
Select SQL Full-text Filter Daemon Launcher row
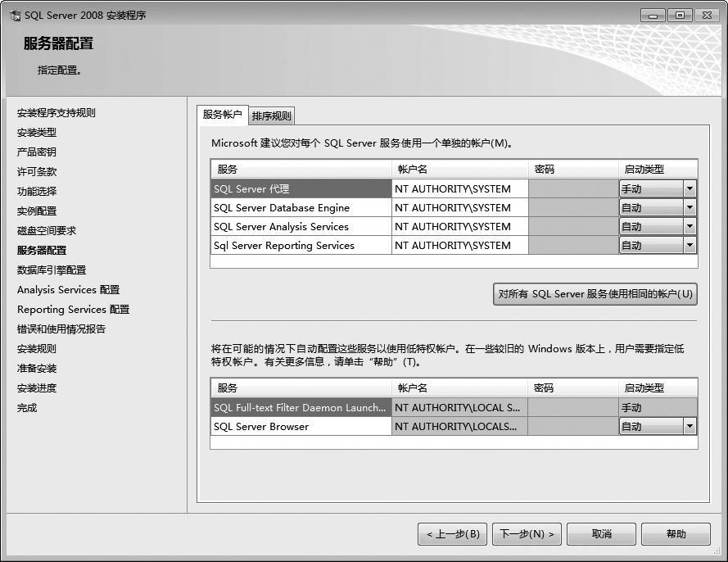(301, 407)
